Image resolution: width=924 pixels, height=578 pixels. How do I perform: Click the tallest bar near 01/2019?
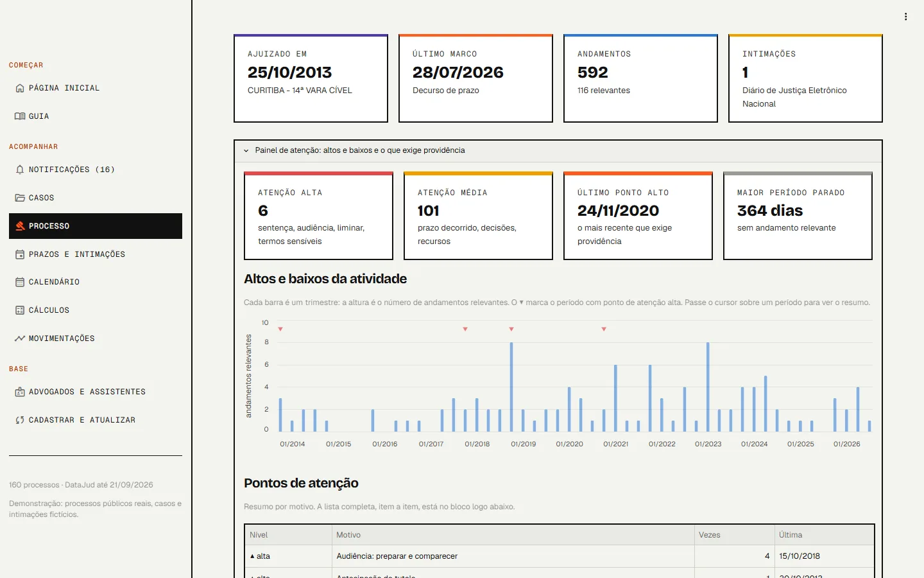[x=511, y=387]
